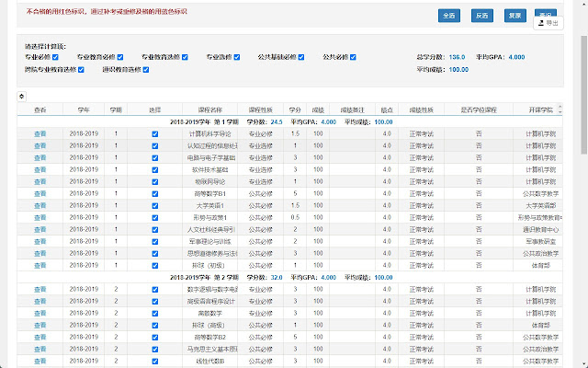The width and height of the screenshot is (588, 368).
Task: Click the 课程性质 column header
Action: [261, 110]
